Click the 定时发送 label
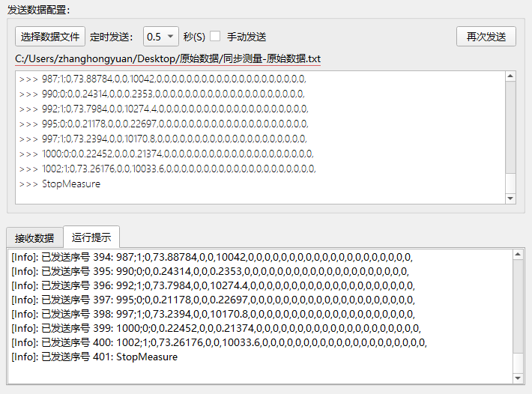The image size is (532, 394). coord(112,37)
